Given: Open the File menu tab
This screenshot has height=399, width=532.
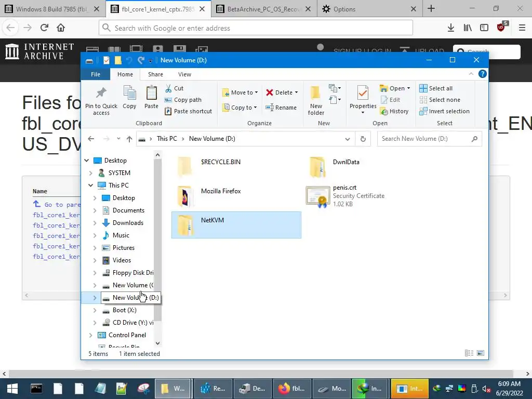Looking at the screenshot, I should [x=96, y=74].
